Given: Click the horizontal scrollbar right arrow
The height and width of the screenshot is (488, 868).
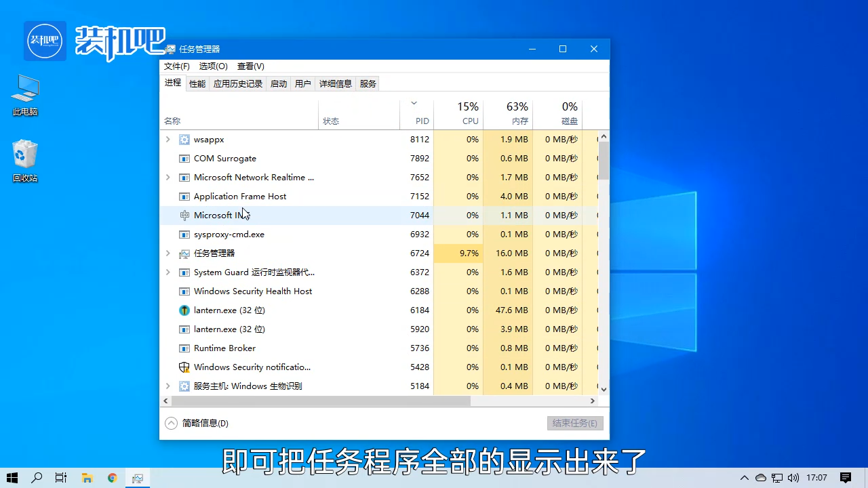Looking at the screenshot, I should [592, 401].
